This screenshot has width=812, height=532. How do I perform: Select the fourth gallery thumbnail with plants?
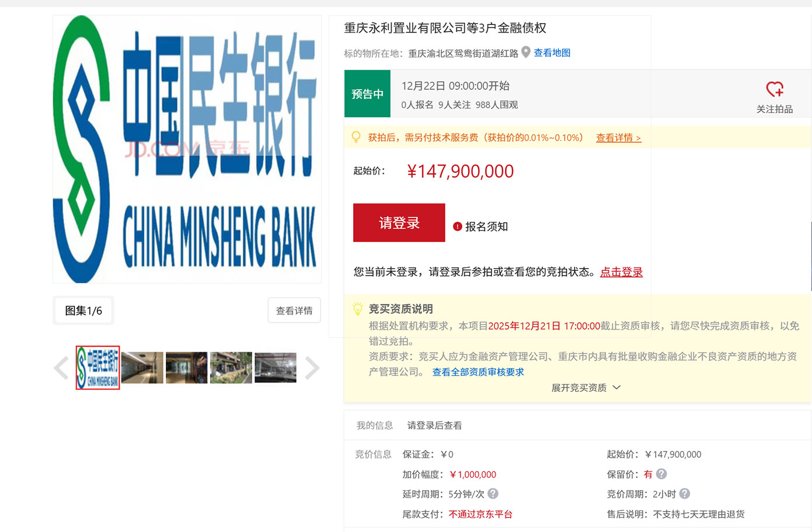coord(231,367)
